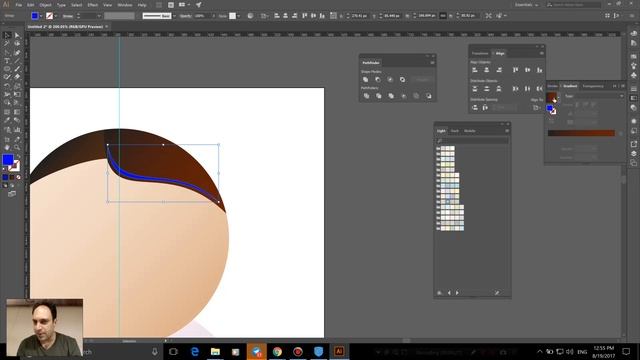
Task: Set paint mode to Gradient in Tools panel
Action: pos(12,177)
